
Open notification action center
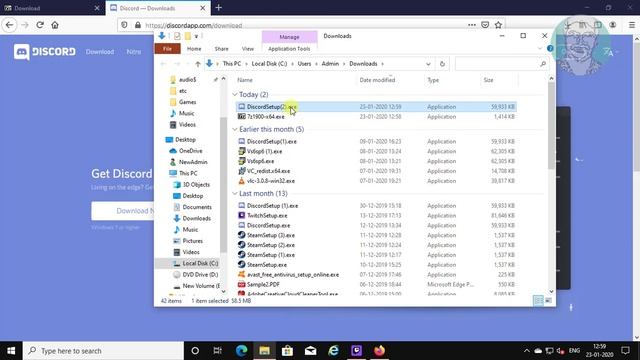pos(625,351)
